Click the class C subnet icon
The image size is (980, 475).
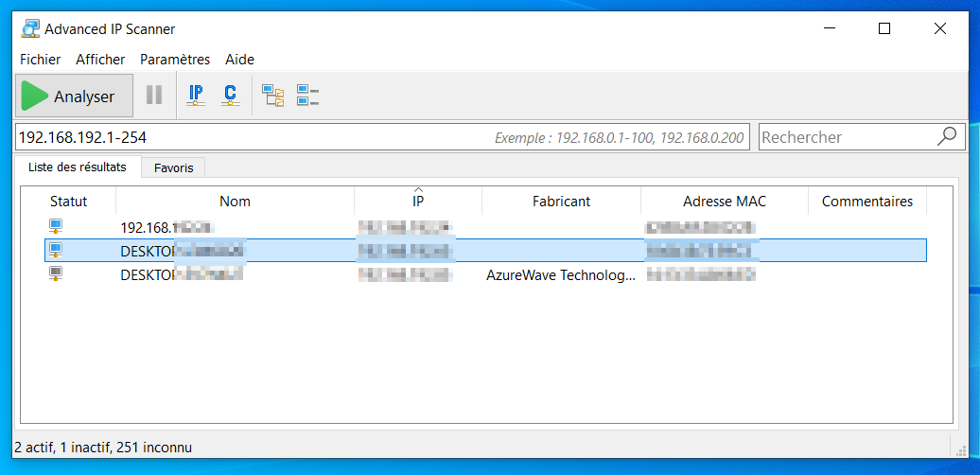230,95
